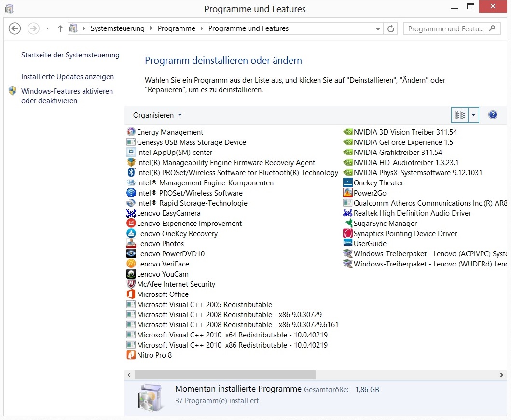Click the NVIDIA GeForce Experience icon
511x420 pixels.
(348, 142)
